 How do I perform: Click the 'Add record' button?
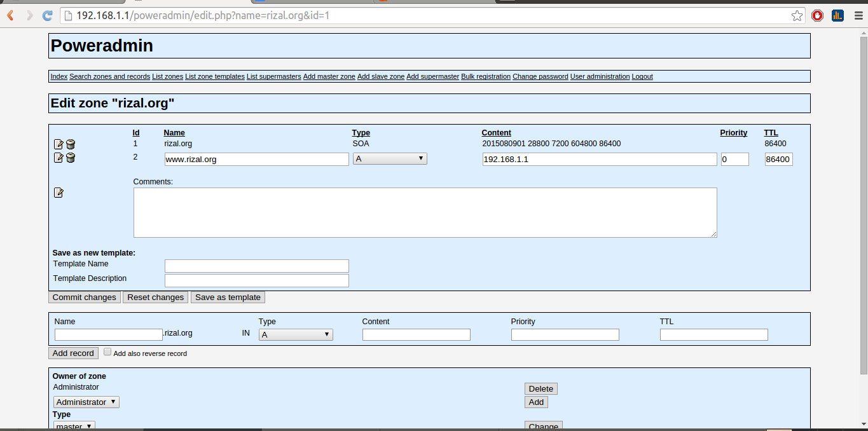click(x=73, y=353)
